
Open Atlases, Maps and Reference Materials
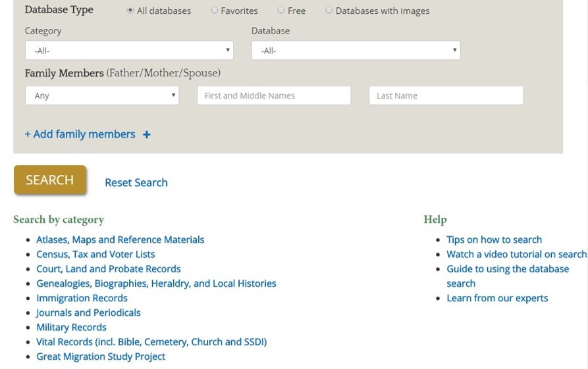tap(120, 239)
